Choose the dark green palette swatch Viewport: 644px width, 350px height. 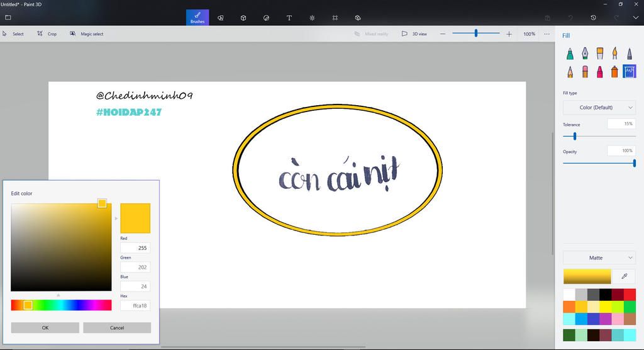coord(569,335)
